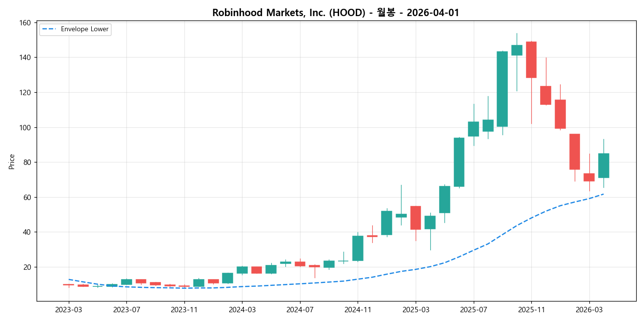Select the large red candle after the peak
Viewport: 644px width, 322px height.
[x=532, y=59]
